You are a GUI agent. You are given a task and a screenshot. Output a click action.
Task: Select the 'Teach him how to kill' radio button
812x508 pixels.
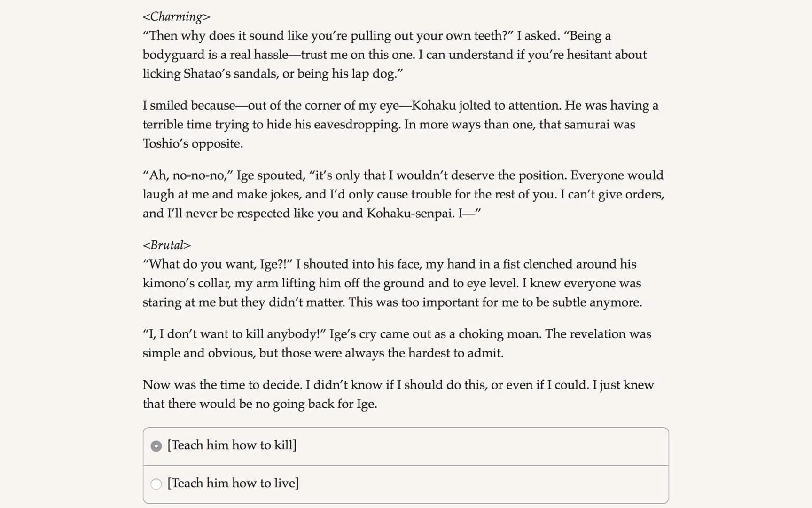click(156, 446)
